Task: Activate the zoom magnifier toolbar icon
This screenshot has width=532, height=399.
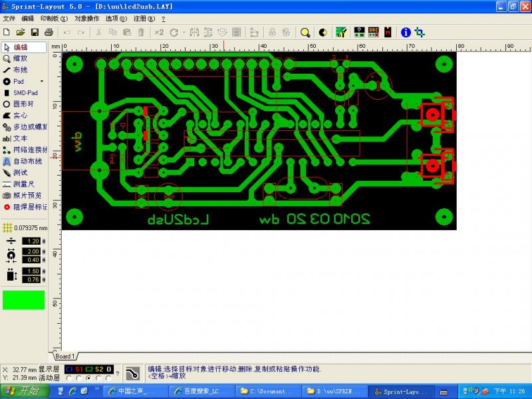Action: click(305, 31)
